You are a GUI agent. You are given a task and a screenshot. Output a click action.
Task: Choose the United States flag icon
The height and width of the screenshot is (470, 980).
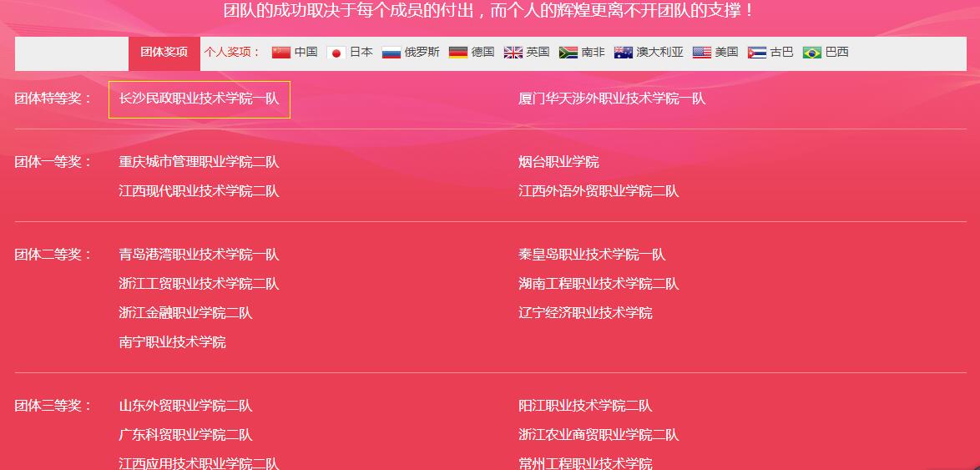coord(702,53)
